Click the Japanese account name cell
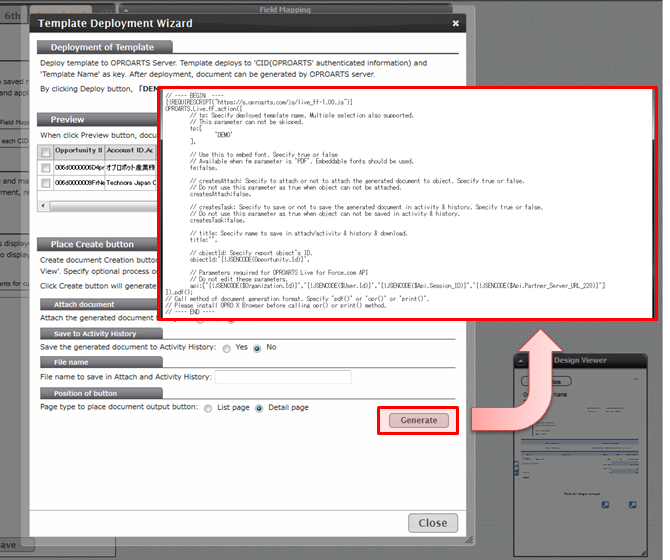 point(131,167)
